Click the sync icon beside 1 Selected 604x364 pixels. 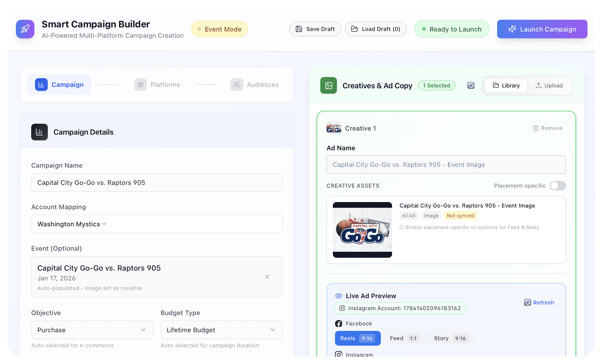pos(471,85)
